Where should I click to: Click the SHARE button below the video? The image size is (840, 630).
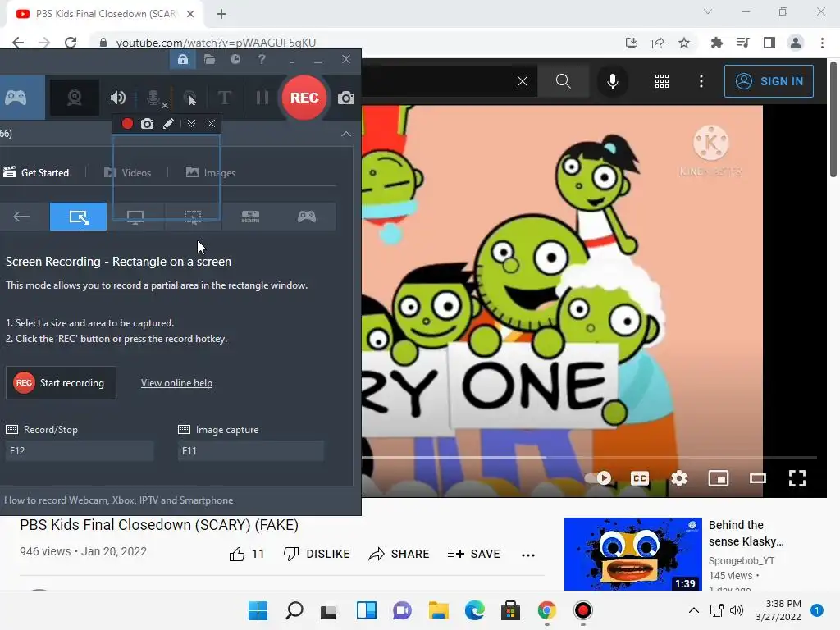399,554
